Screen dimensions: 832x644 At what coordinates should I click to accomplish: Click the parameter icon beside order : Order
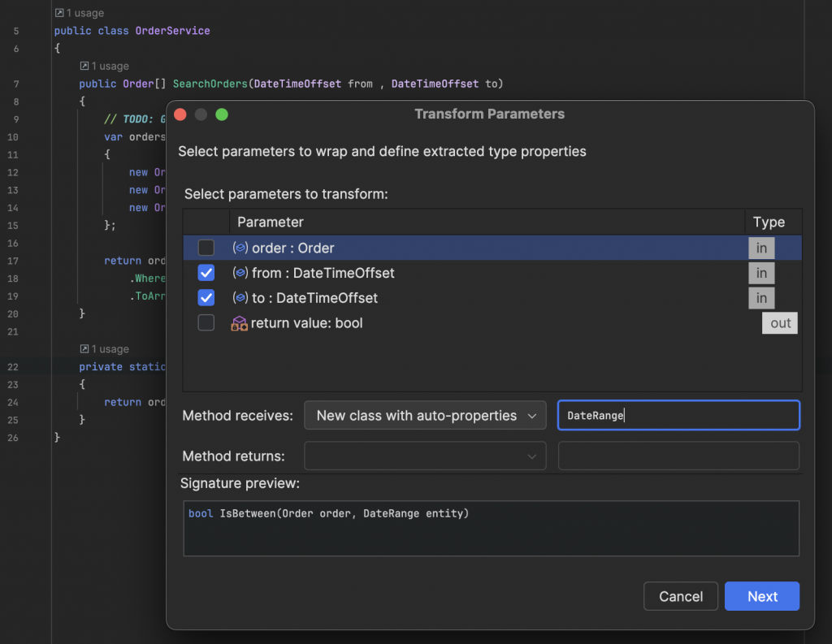pos(240,248)
